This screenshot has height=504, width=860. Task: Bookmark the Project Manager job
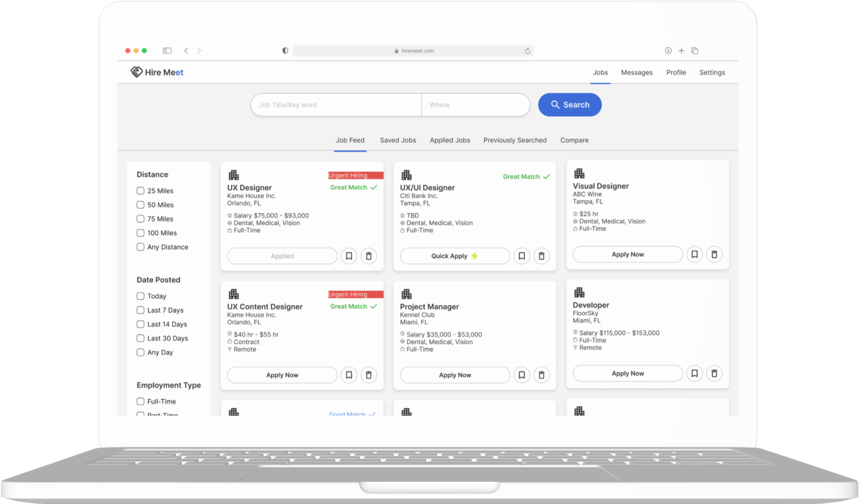coord(522,375)
